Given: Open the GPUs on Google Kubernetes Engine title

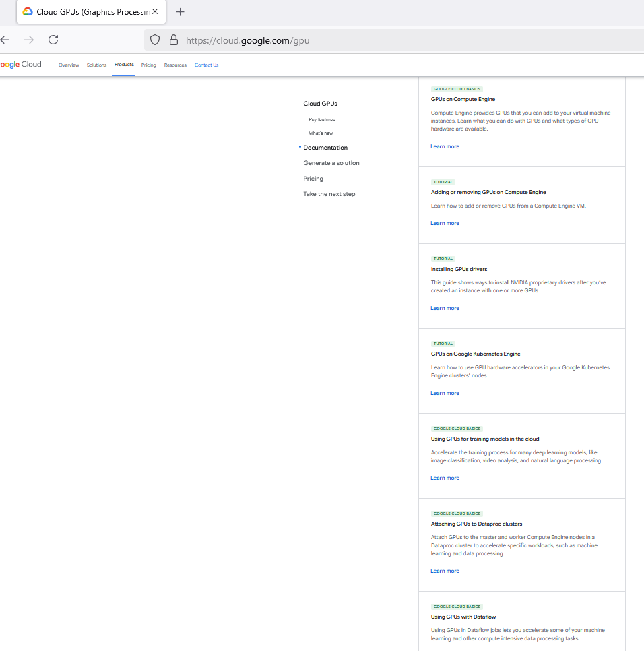Looking at the screenshot, I should click(476, 354).
